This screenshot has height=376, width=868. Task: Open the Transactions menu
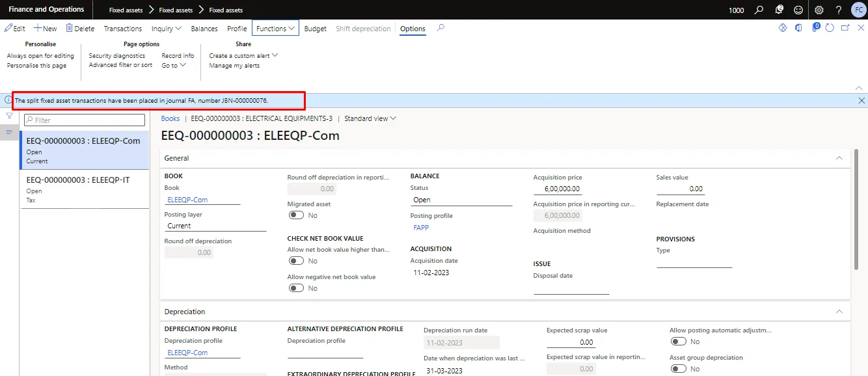click(x=123, y=29)
